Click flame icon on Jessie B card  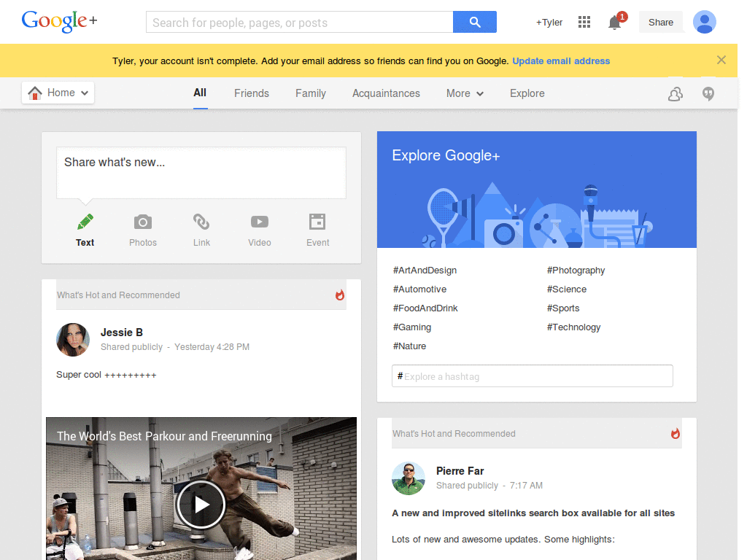(x=340, y=295)
